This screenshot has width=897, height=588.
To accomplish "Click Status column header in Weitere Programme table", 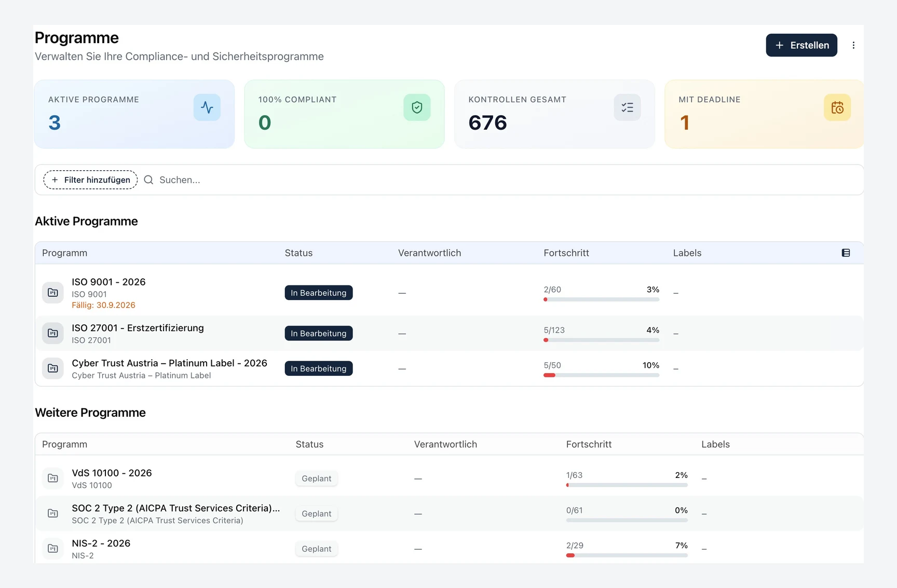I will [309, 444].
